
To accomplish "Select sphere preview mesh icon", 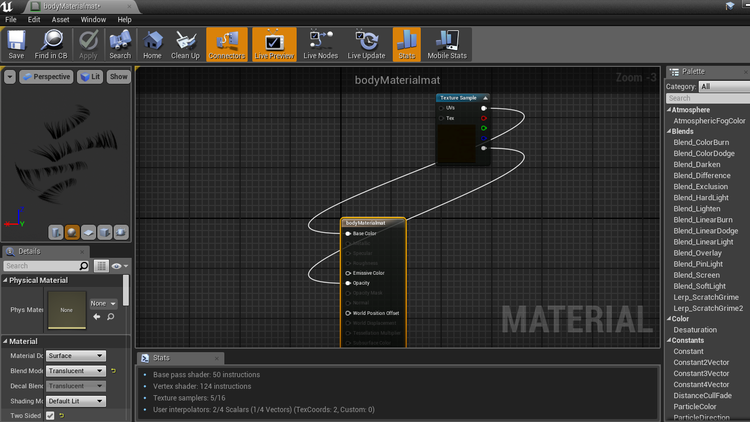I will click(72, 233).
